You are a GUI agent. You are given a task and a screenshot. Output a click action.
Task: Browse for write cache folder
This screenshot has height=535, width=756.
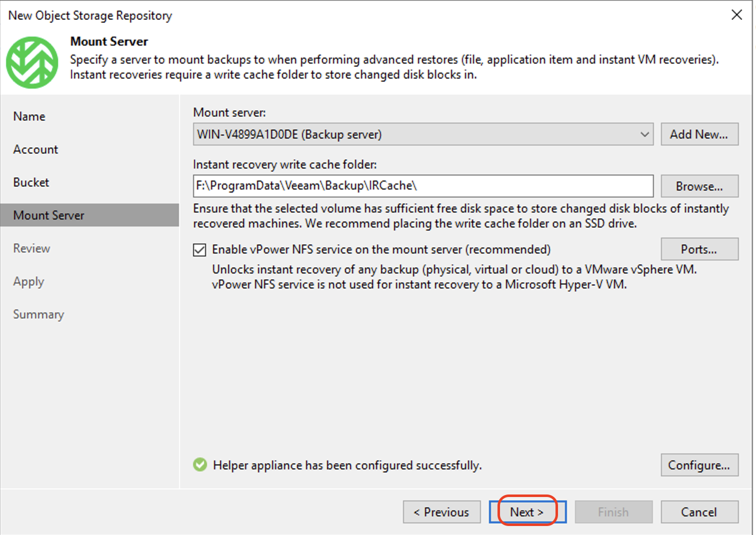699,186
